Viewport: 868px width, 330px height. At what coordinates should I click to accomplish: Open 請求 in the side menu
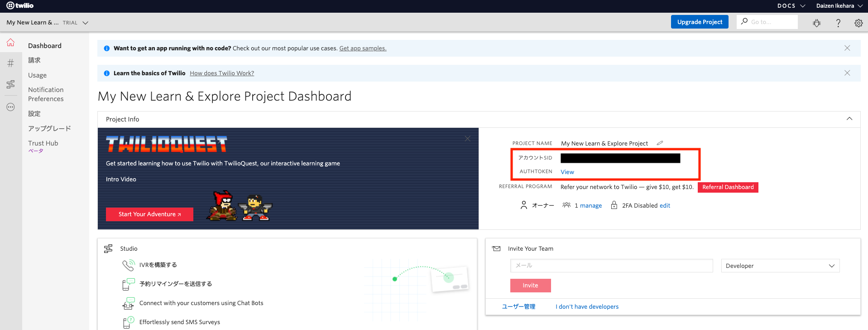click(34, 60)
